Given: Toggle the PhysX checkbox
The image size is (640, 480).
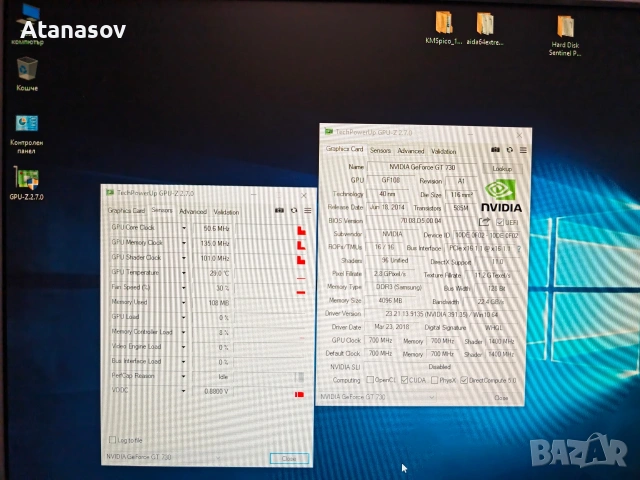Looking at the screenshot, I should click(x=435, y=380).
